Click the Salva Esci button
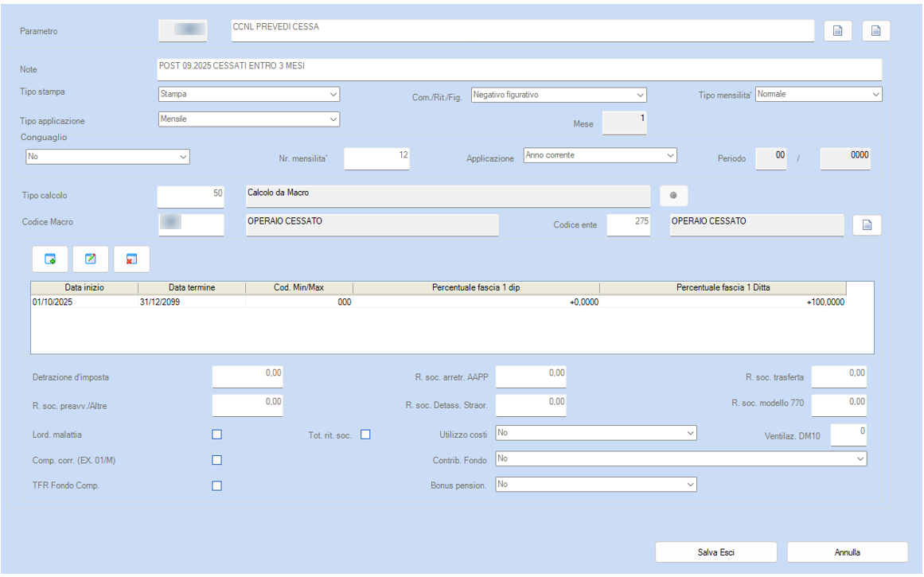 [716, 552]
